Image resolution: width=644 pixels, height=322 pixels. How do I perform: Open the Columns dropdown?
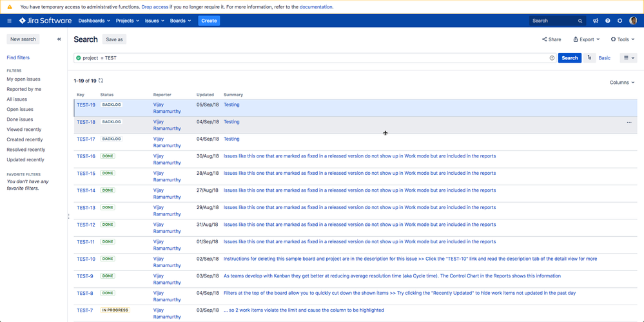click(x=622, y=82)
